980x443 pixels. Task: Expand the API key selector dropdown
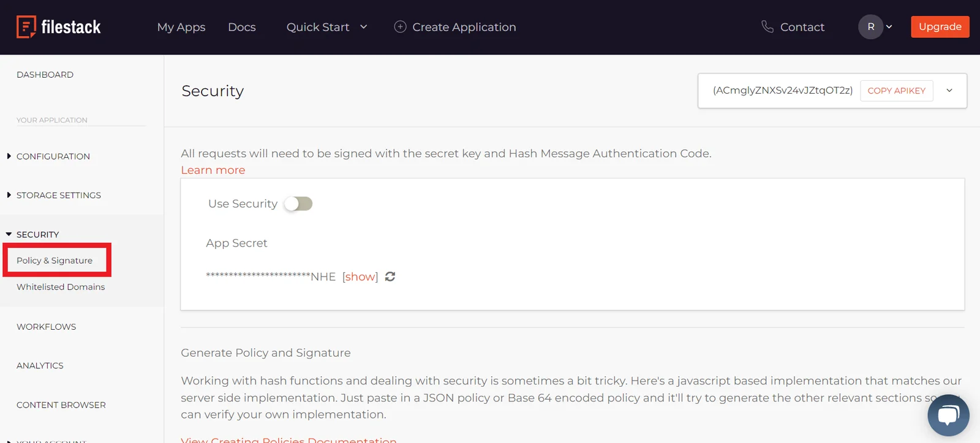(949, 91)
